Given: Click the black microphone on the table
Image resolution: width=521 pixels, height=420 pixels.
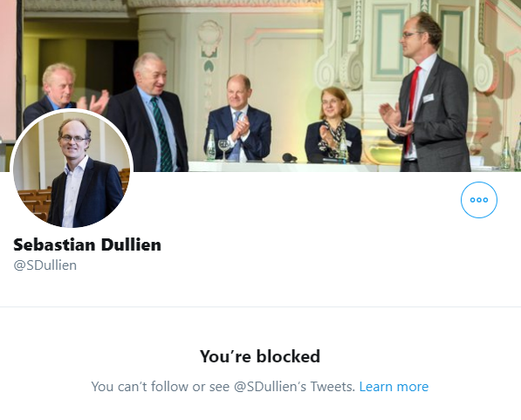Looking at the screenshot, I should [x=290, y=158].
